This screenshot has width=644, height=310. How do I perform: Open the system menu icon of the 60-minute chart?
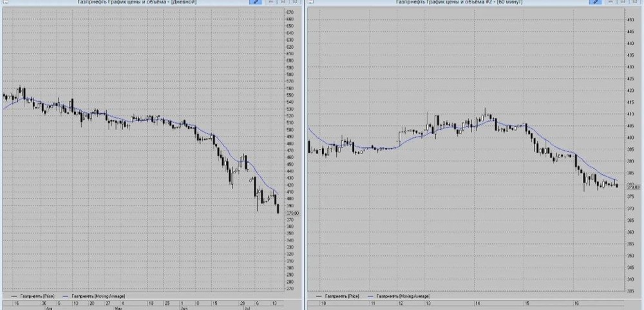[x=311, y=2]
